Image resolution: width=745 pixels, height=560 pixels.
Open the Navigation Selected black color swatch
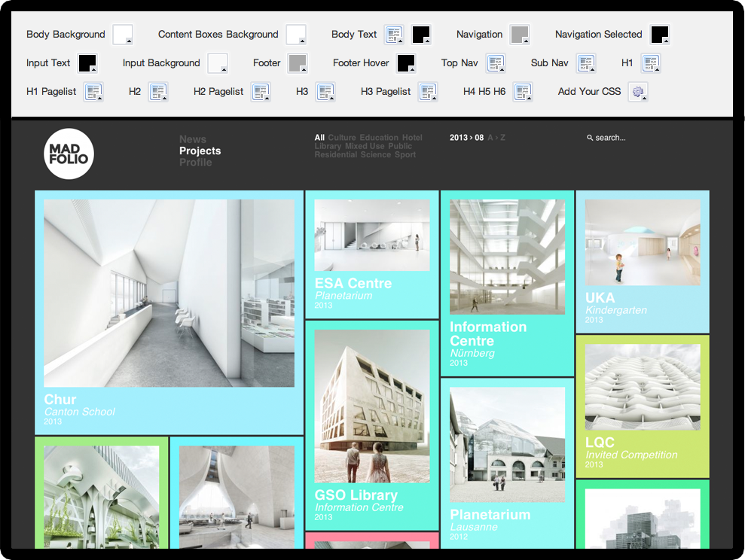[660, 35]
